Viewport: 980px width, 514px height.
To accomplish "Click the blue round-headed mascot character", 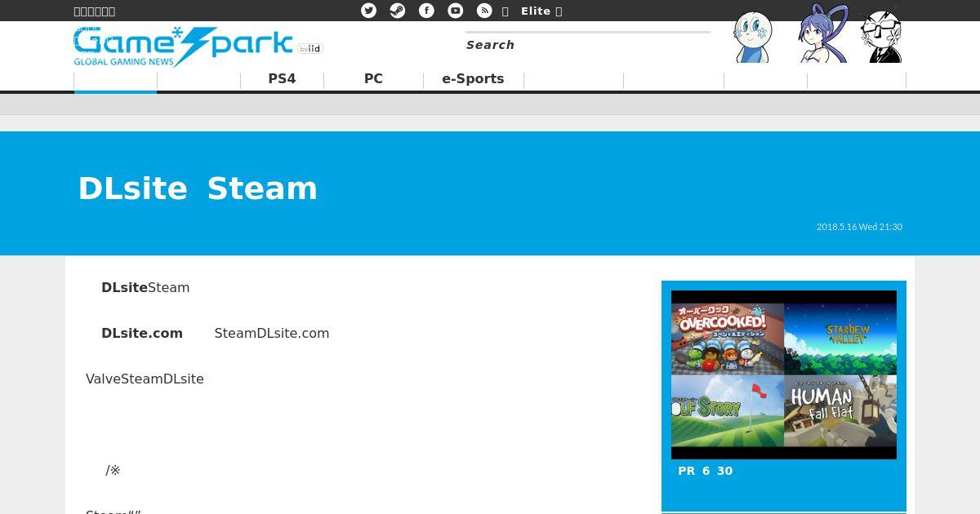I will click(752, 37).
